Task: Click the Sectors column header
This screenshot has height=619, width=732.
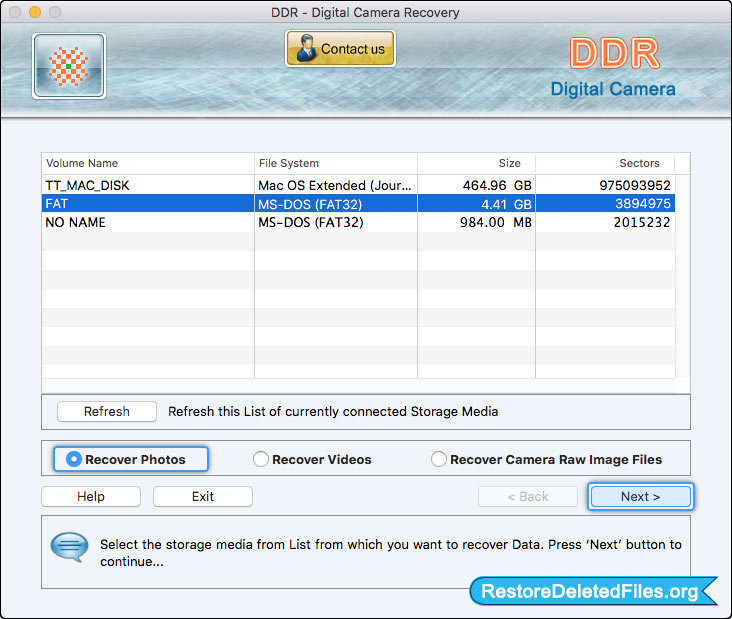Action: pyautogui.click(x=605, y=163)
